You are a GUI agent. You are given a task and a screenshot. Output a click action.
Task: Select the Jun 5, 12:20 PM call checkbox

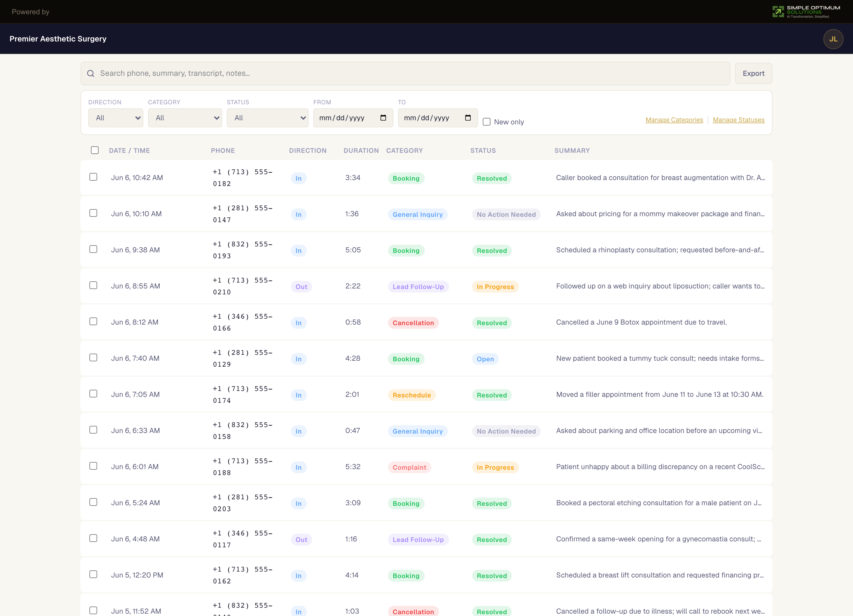pyautogui.click(x=93, y=574)
